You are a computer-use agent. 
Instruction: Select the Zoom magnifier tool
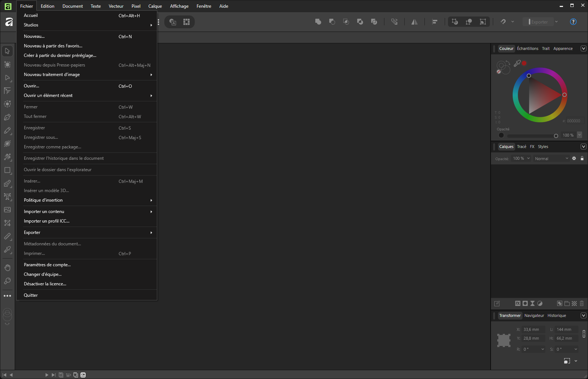click(7, 281)
